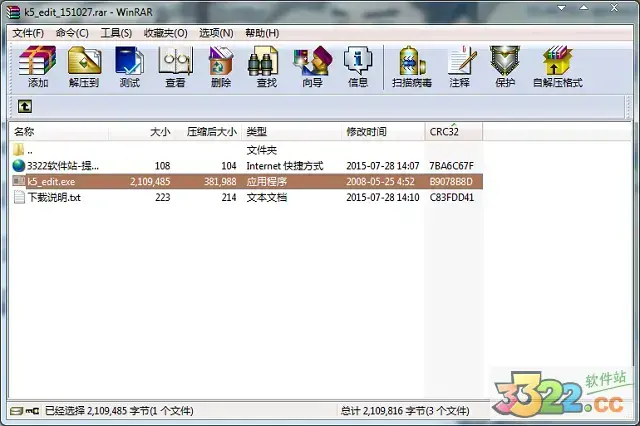
Task: Close the WinRAR window
Action: point(614,8)
